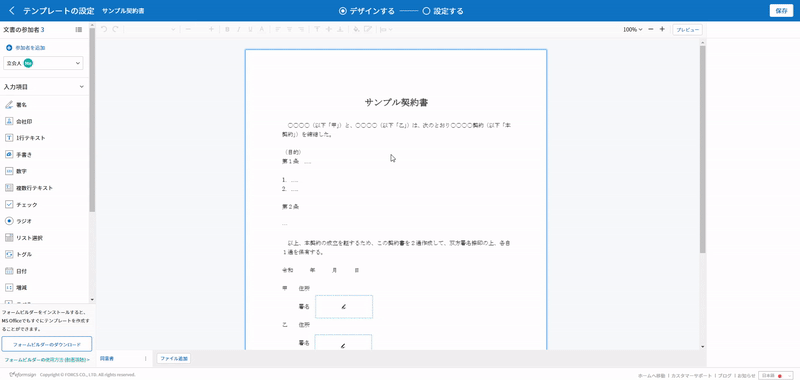The image size is (800, 380).
Task: Click the 甲 signature box
Action: pyautogui.click(x=344, y=307)
